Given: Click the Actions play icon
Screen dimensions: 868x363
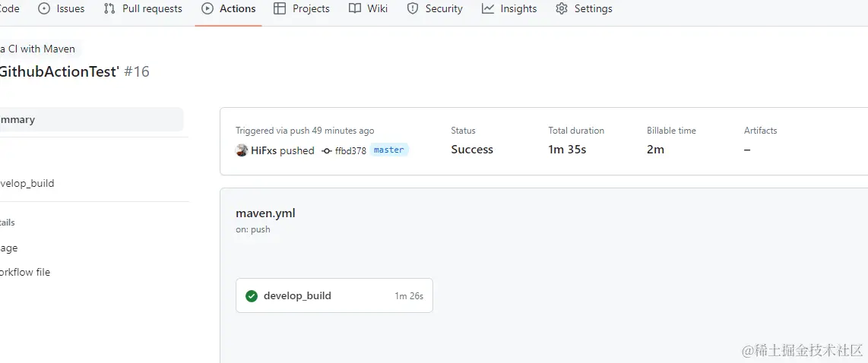Looking at the screenshot, I should click(x=207, y=9).
